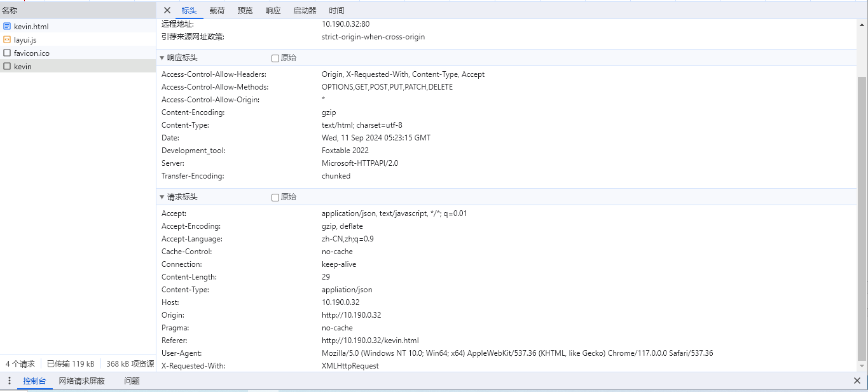The image size is (868, 392).
Task: Collapse the 响应标头 section
Action: click(x=162, y=58)
